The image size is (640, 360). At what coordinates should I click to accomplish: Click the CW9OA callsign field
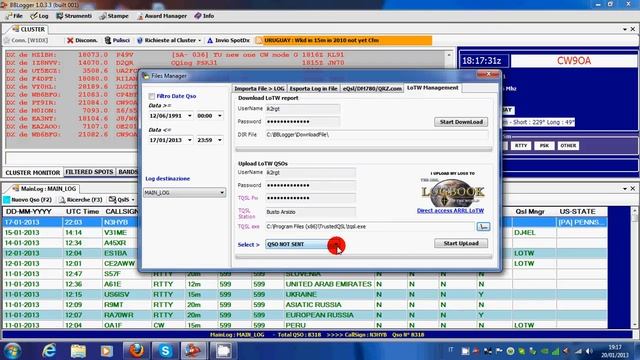coord(574,61)
